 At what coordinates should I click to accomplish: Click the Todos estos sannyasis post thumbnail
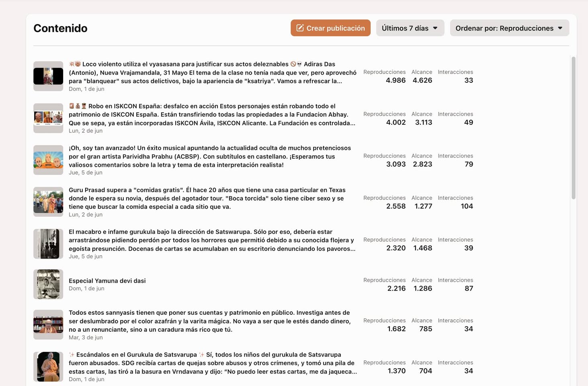(48, 324)
